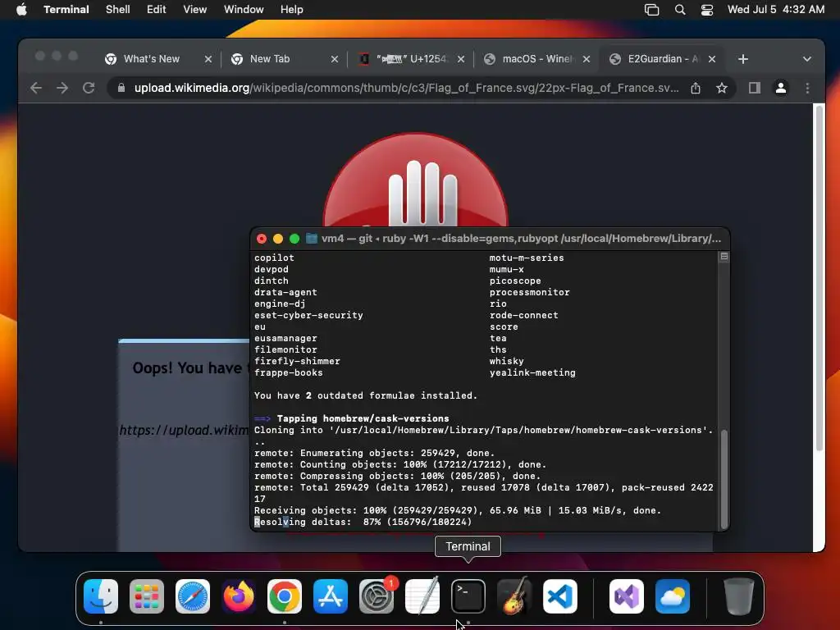Reload the Chrome page
Image resolution: width=840 pixels, height=630 pixels.
[x=89, y=88]
